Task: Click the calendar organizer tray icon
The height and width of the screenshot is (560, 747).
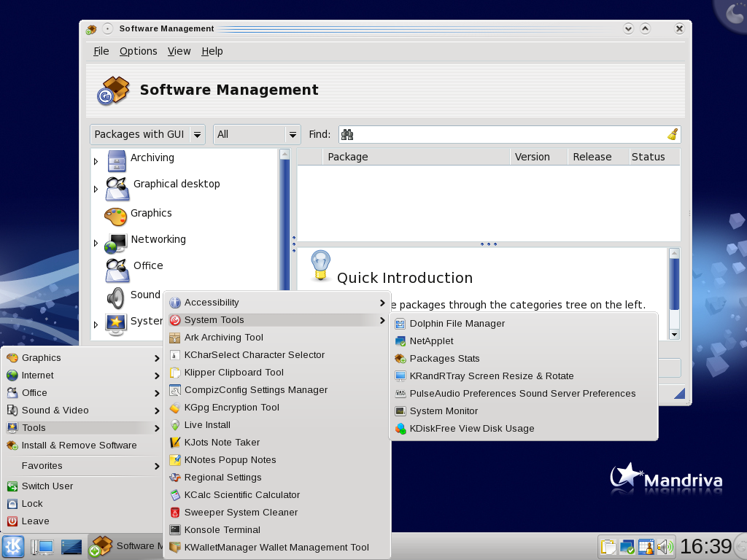Action: [646, 547]
